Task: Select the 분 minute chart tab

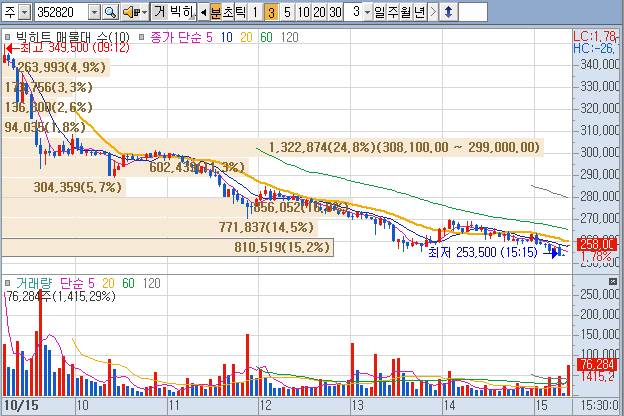Action: (x=215, y=13)
